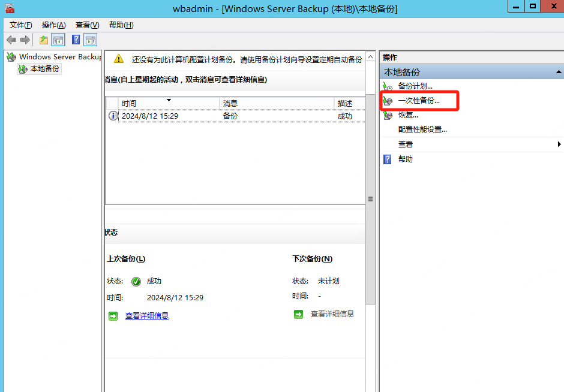Click the blue Help toolbar icon
The image size is (564, 392).
click(76, 40)
